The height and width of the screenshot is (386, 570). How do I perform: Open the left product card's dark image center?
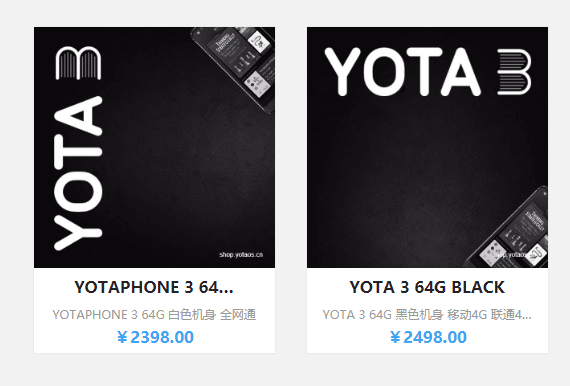pyautogui.click(x=154, y=147)
